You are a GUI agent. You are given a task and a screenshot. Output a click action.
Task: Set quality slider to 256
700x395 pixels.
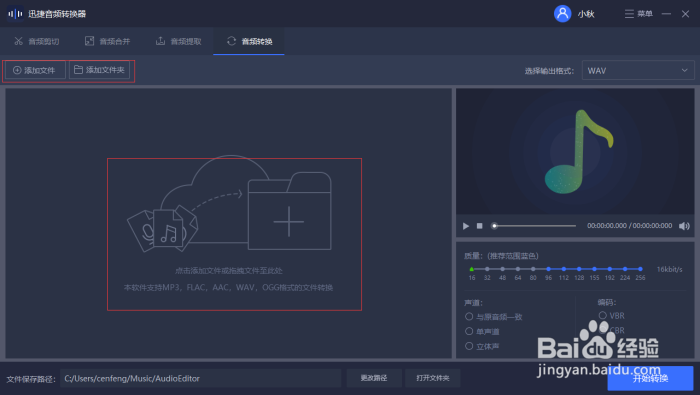point(640,269)
